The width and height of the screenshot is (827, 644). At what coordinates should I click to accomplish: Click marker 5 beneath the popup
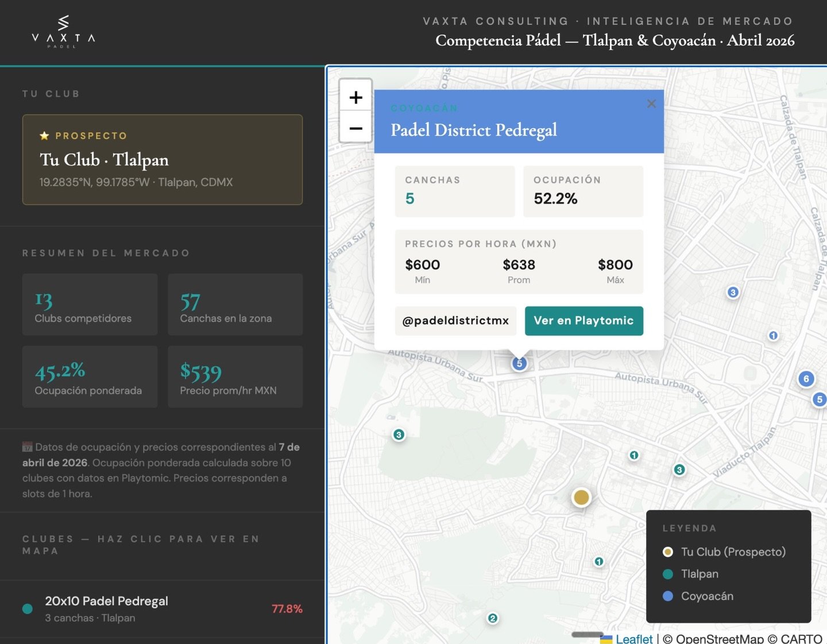519,363
